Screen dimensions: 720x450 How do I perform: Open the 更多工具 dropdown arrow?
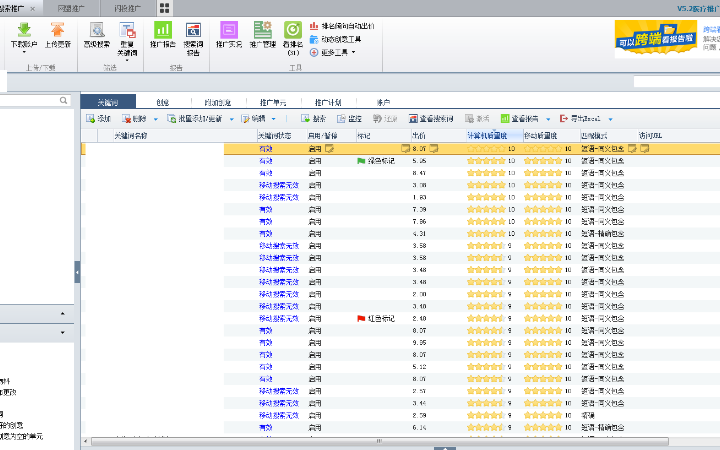coord(353,52)
